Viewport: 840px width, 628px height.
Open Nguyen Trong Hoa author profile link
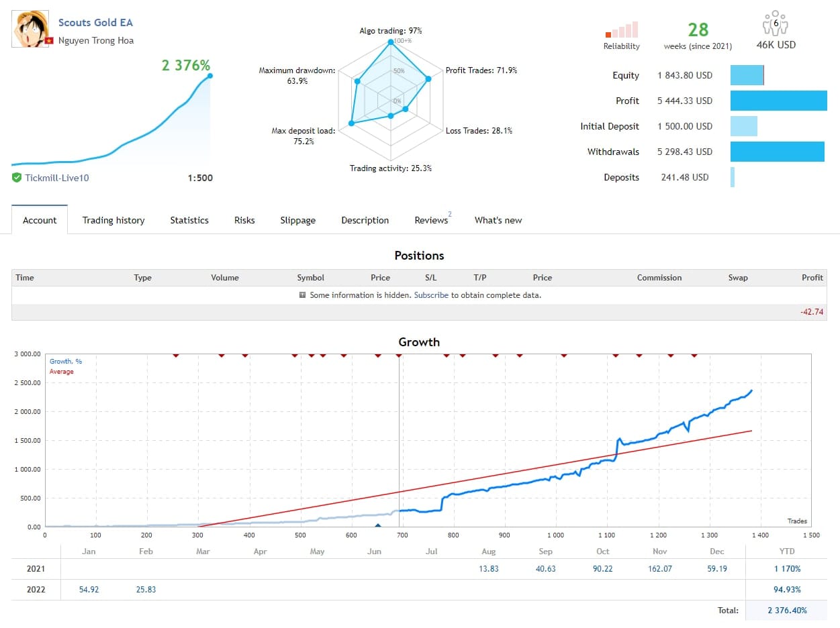tap(95, 40)
